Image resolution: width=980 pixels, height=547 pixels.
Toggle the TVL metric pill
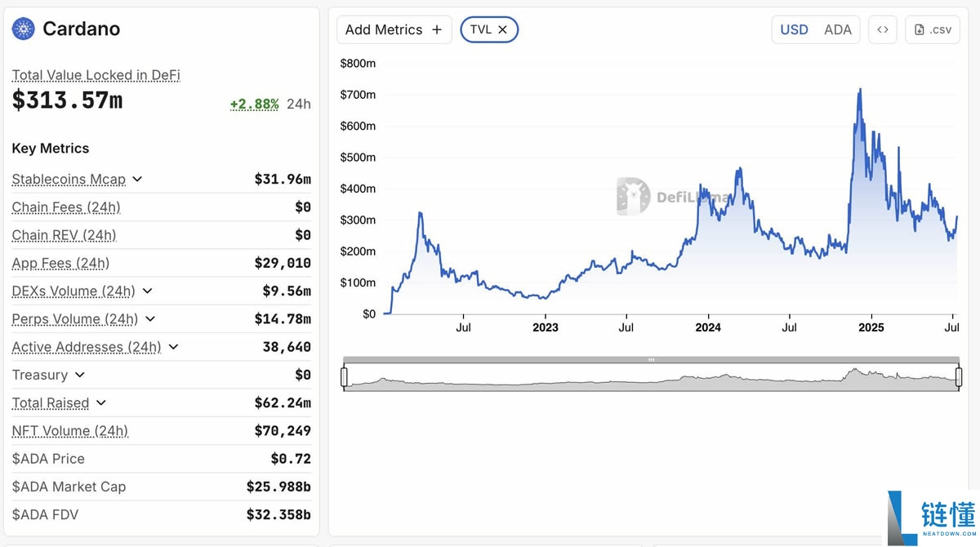coord(481,30)
